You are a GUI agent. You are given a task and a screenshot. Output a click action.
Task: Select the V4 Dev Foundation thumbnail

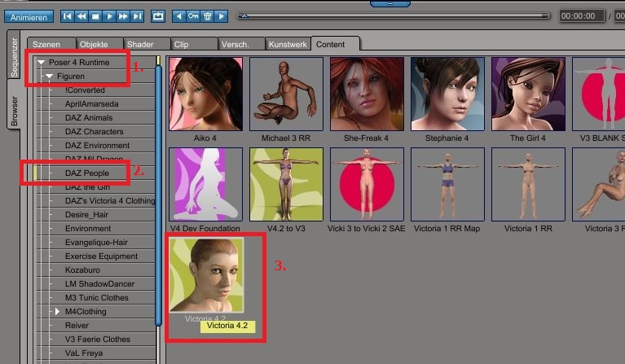pos(205,184)
